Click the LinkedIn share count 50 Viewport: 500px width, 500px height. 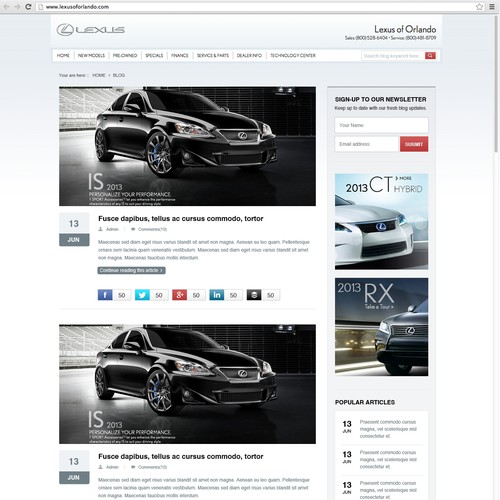tap(234, 295)
